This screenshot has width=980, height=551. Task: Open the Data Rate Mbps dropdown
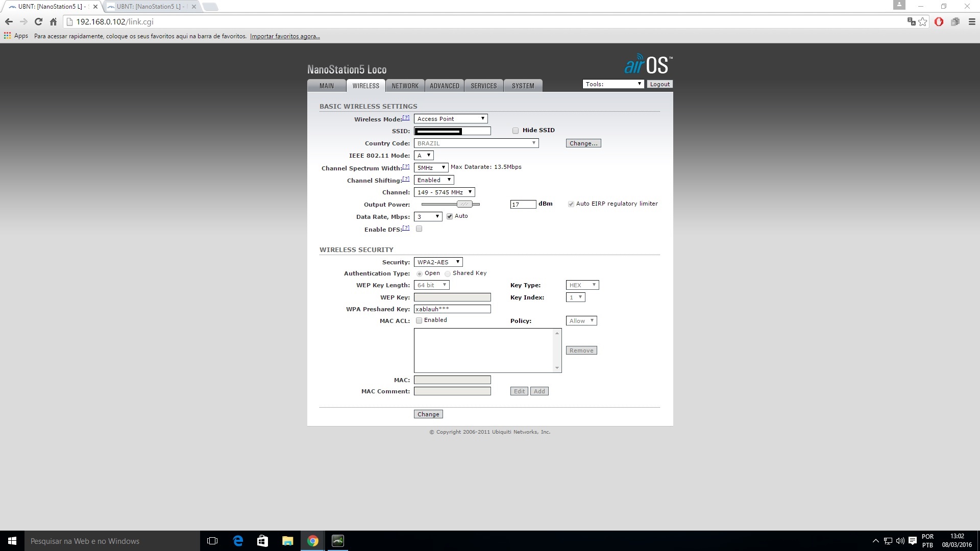coord(428,217)
